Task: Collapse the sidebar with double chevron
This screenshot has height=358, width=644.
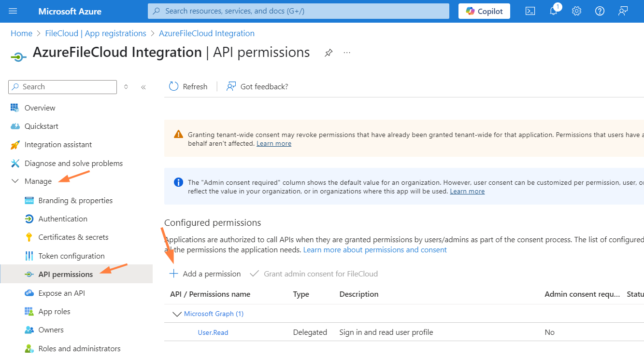Action: (x=143, y=87)
